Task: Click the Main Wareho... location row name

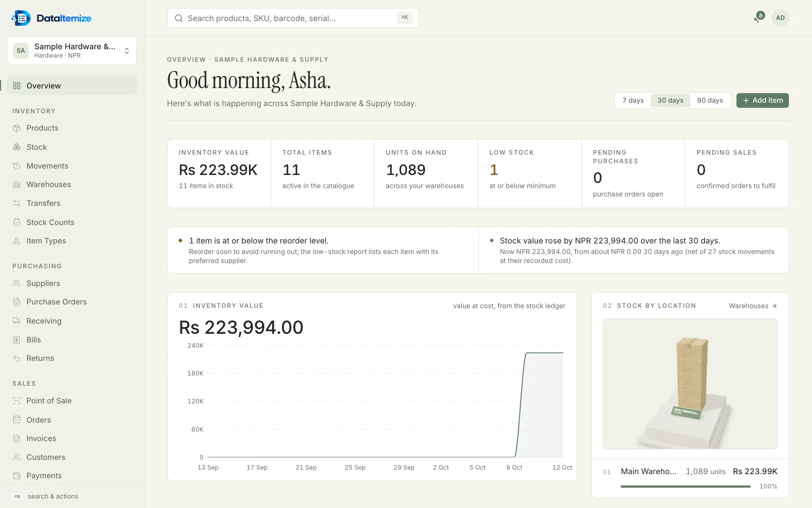Action: tap(648, 471)
